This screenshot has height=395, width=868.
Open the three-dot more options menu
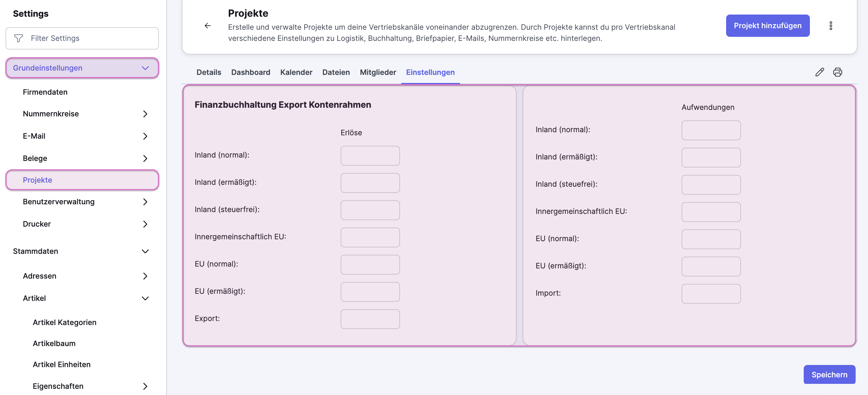831,26
